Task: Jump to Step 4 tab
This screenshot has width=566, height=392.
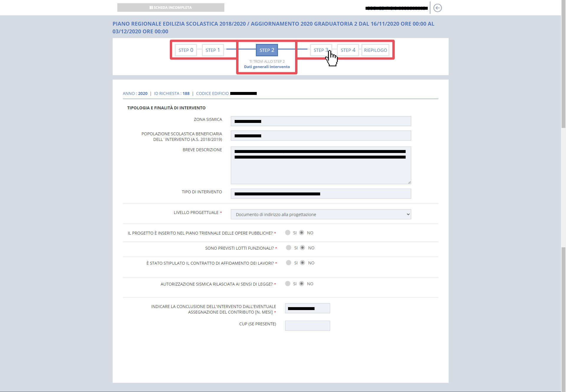Action: [x=348, y=50]
